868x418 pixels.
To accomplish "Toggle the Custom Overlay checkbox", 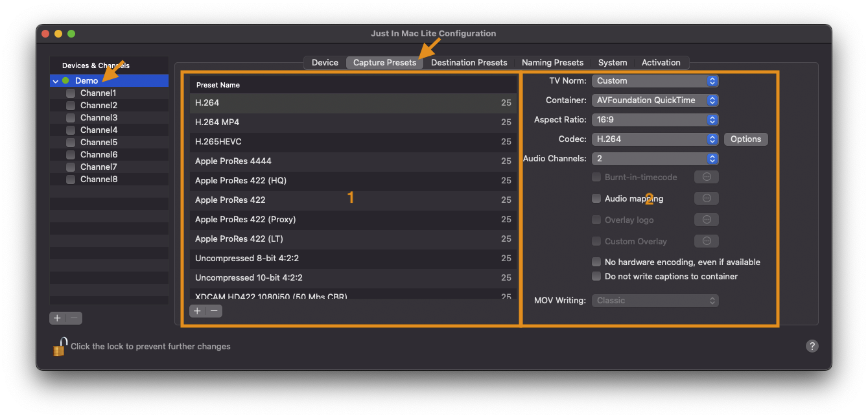I will 596,241.
